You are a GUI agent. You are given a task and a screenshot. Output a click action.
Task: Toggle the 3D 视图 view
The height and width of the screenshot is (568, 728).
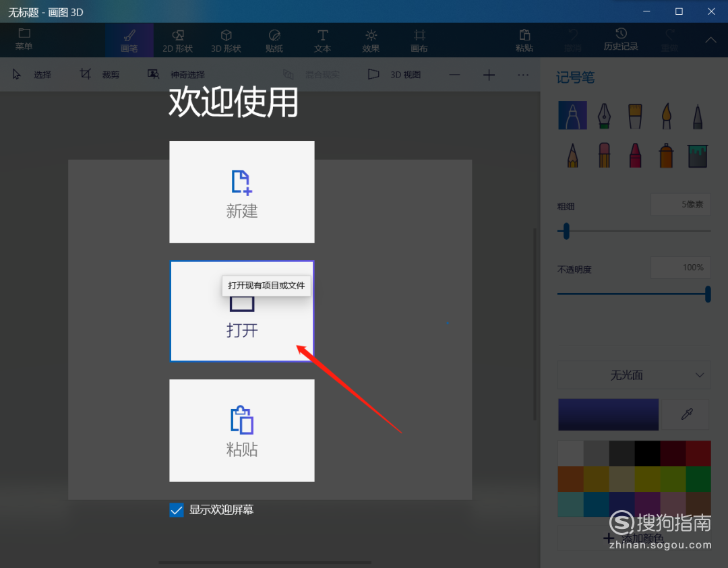click(394, 74)
